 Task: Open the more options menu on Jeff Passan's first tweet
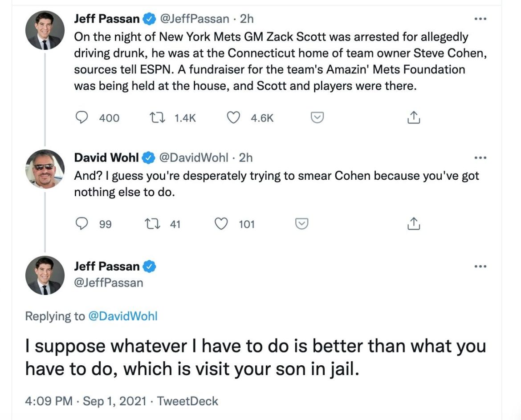(480, 19)
